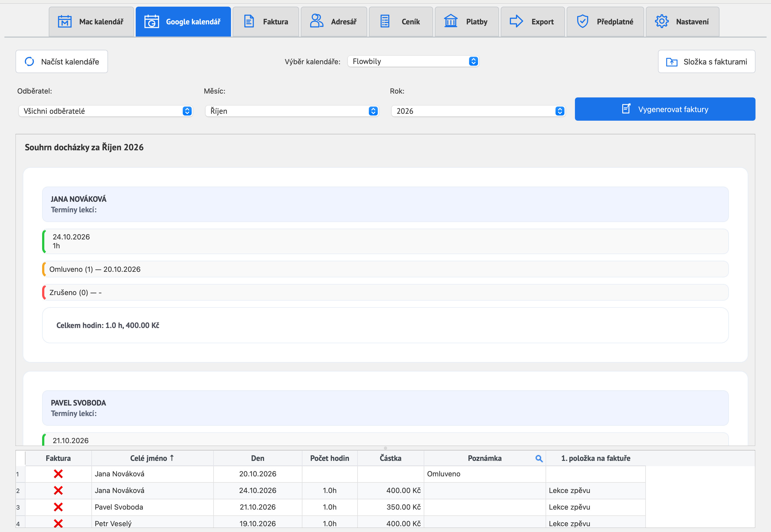Click the Ceník list icon
The image size is (771, 532).
click(385, 21)
